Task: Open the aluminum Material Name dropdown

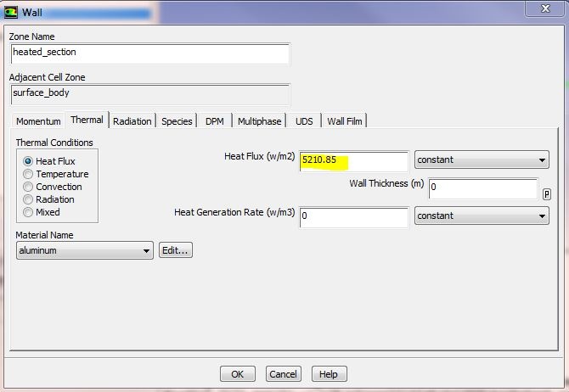Action: click(85, 250)
